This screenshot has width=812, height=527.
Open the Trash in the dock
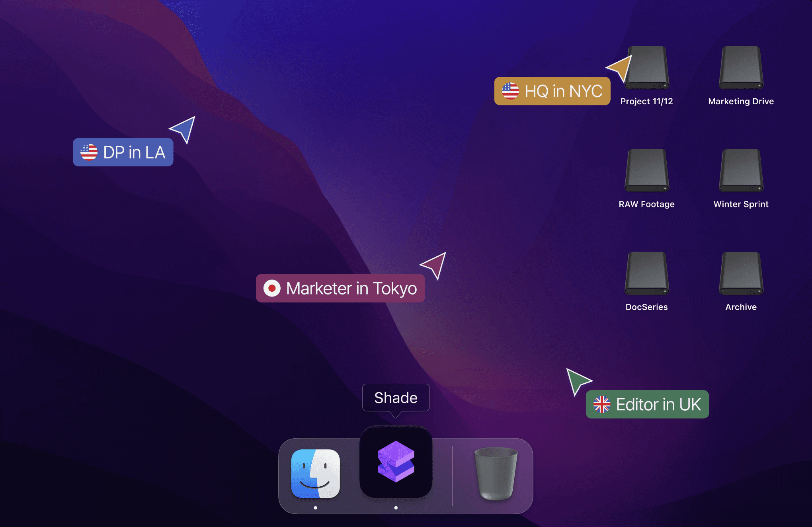pyautogui.click(x=496, y=474)
